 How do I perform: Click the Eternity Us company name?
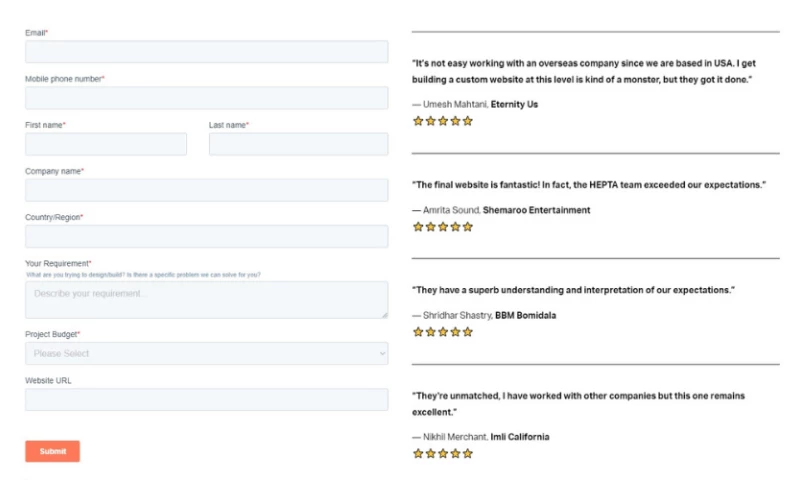[x=514, y=104]
